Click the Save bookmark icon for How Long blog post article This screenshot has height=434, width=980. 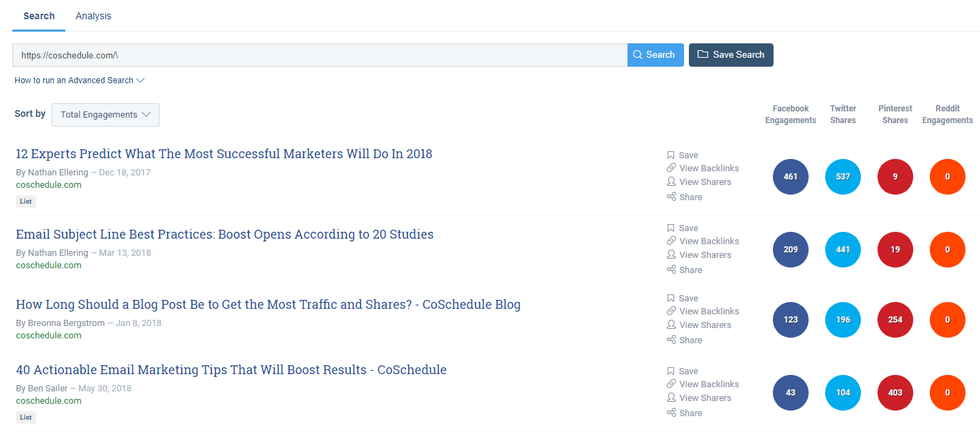[671, 298]
